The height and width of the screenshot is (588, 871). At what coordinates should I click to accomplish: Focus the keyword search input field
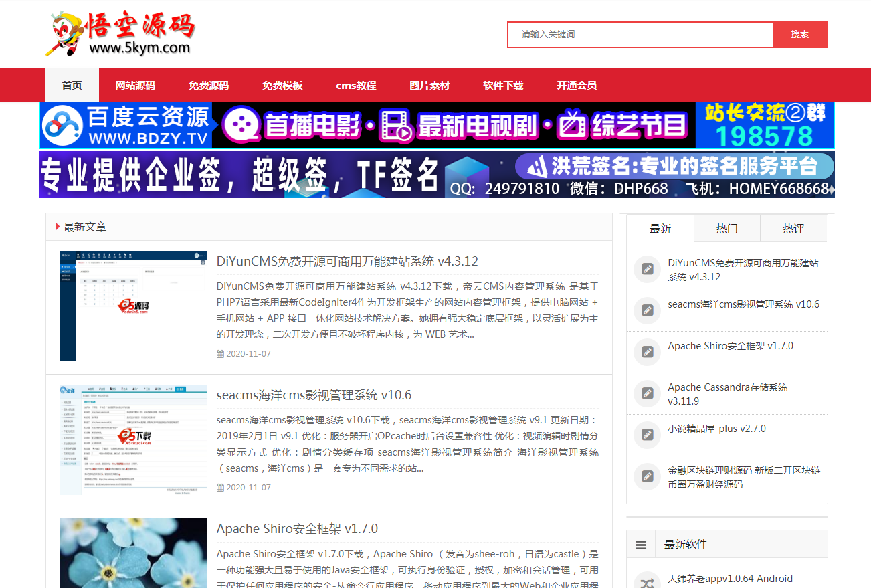[640, 35]
